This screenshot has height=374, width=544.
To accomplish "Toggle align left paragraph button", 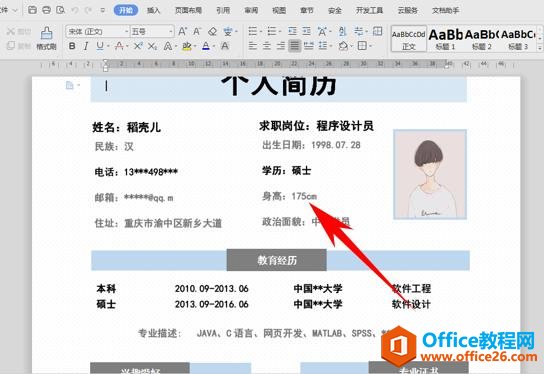I will click(x=253, y=45).
